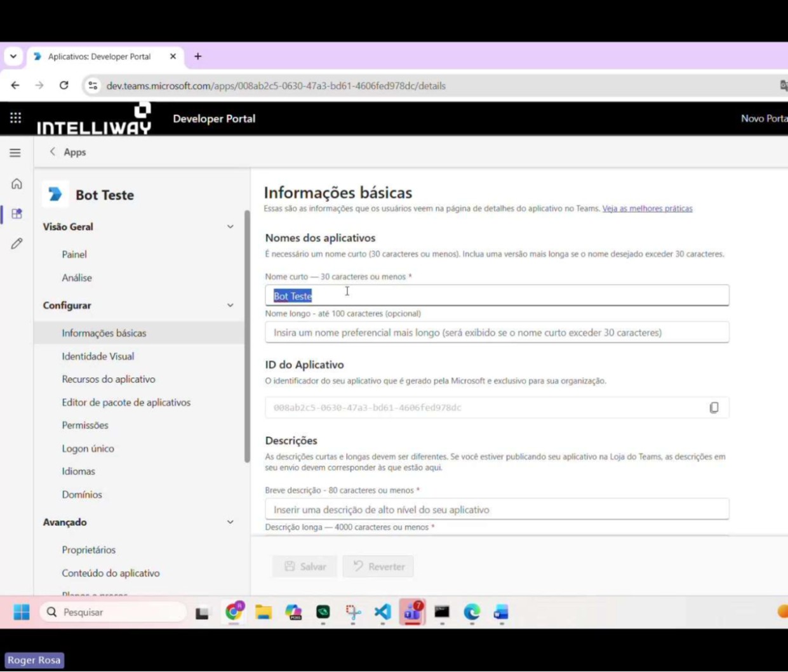Click the Intelliway logo
This screenshot has width=788, height=672.
pyautogui.click(x=94, y=119)
